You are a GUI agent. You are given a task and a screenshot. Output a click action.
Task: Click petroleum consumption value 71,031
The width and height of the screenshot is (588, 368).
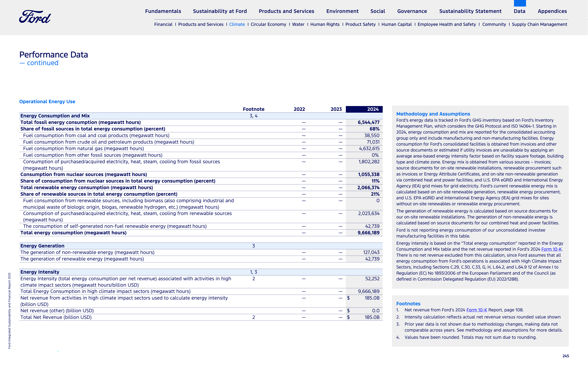[x=373, y=142]
